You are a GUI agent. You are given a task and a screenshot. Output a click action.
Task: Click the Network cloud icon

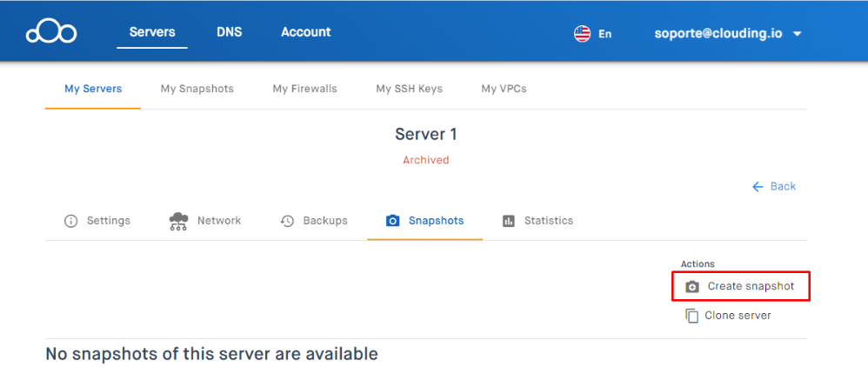pyautogui.click(x=178, y=221)
